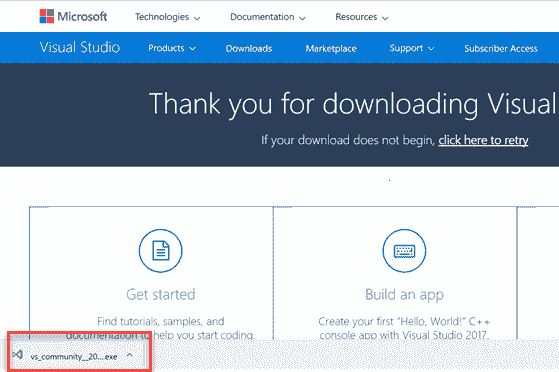This screenshot has width=559, height=372.
Task: Expand the Documentation menu
Action: [267, 17]
